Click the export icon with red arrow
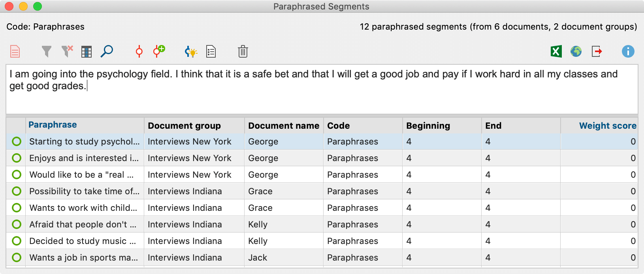The image size is (644, 274). (597, 51)
